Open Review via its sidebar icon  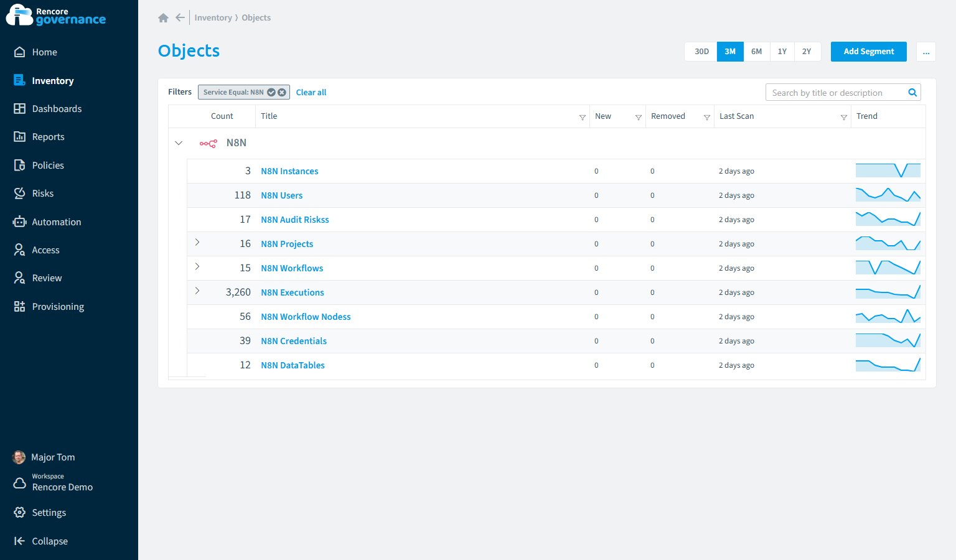[20, 278]
